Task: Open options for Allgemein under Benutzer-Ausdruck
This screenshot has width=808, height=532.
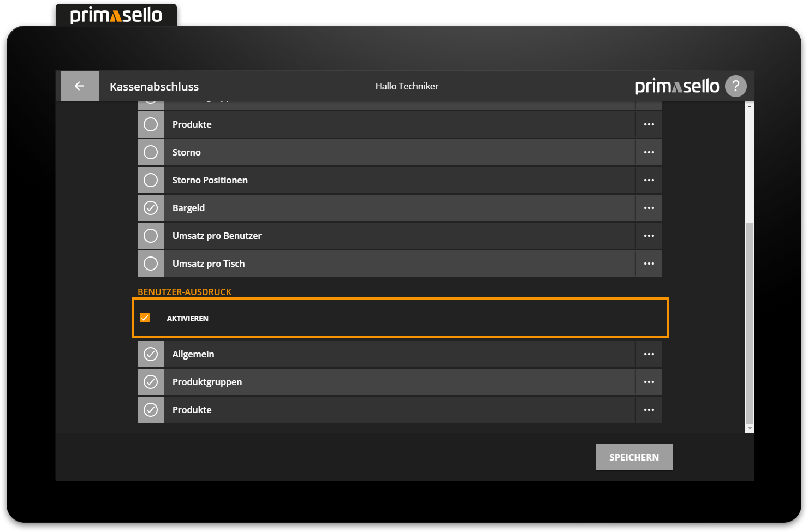Action: coord(649,354)
